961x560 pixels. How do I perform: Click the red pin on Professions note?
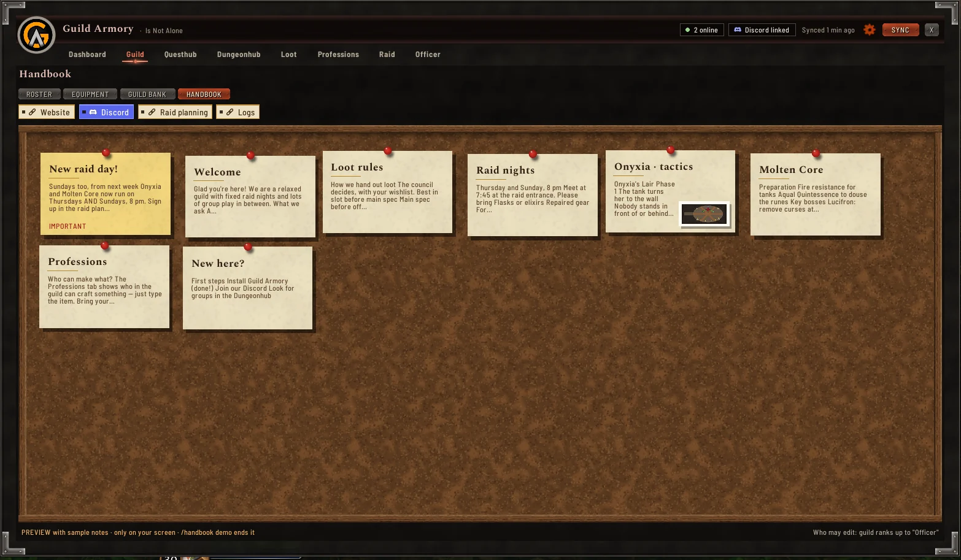pyautogui.click(x=104, y=245)
